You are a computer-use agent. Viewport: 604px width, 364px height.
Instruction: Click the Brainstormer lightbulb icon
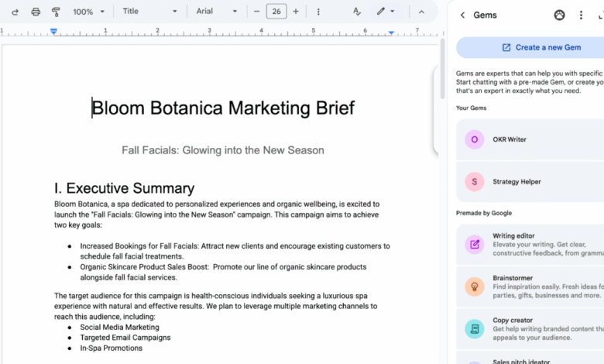tap(474, 287)
